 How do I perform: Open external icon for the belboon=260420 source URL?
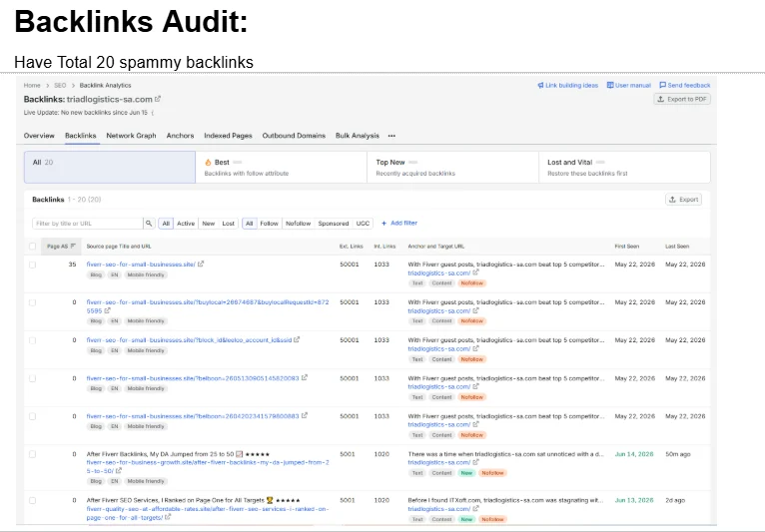click(x=305, y=416)
